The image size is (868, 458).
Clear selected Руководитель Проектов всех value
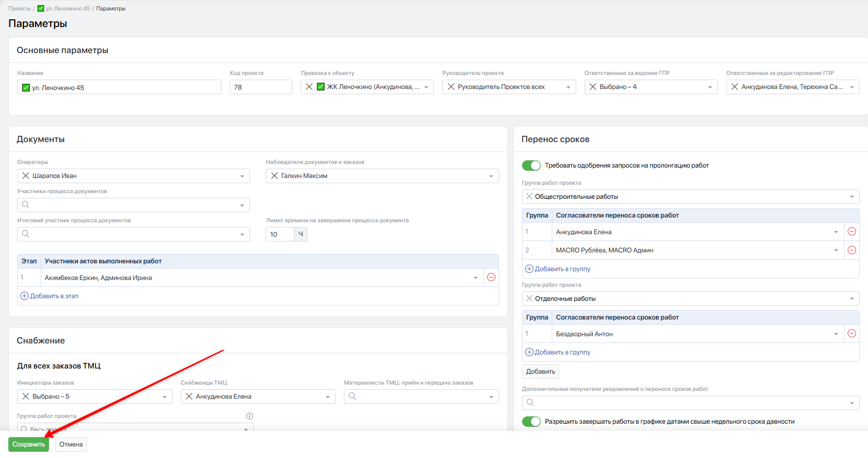pyautogui.click(x=451, y=87)
